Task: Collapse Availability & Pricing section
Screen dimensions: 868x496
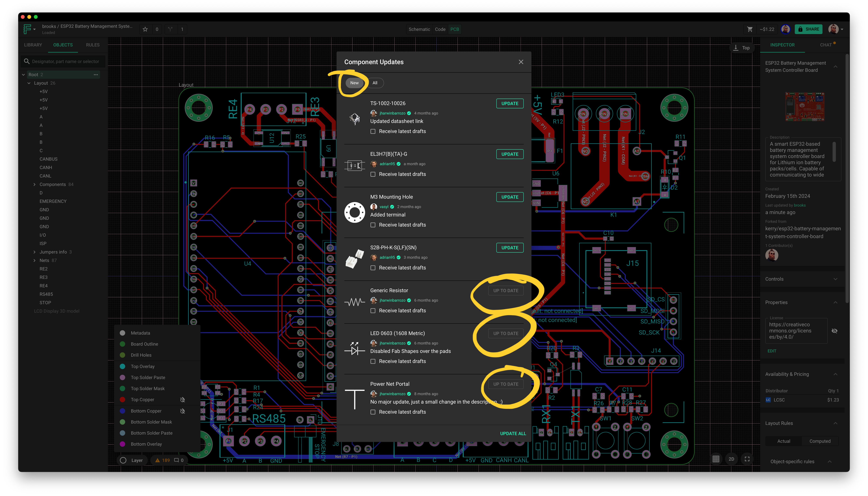Action: pos(835,374)
